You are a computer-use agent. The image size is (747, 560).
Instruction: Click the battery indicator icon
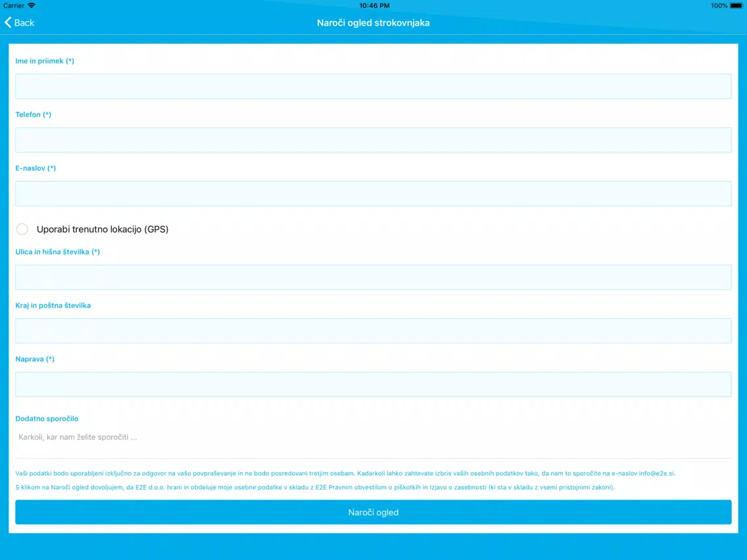(x=736, y=6)
